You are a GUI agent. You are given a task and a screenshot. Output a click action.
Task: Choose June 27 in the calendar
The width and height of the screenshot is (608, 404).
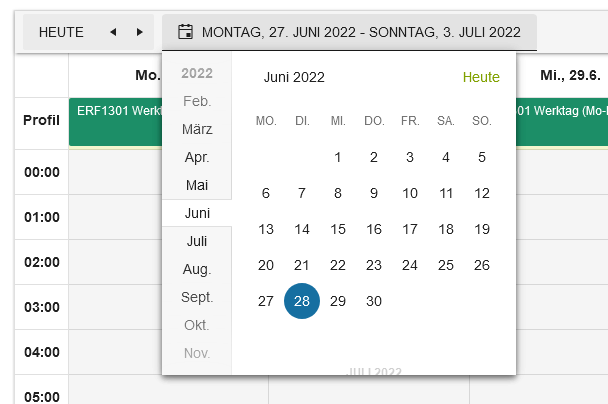coord(266,301)
